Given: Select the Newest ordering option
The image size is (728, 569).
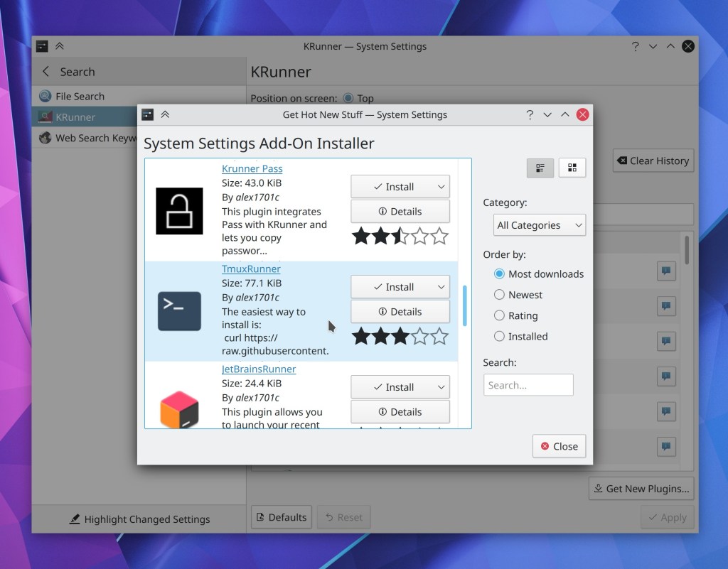Looking at the screenshot, I should tap(500, 295).
